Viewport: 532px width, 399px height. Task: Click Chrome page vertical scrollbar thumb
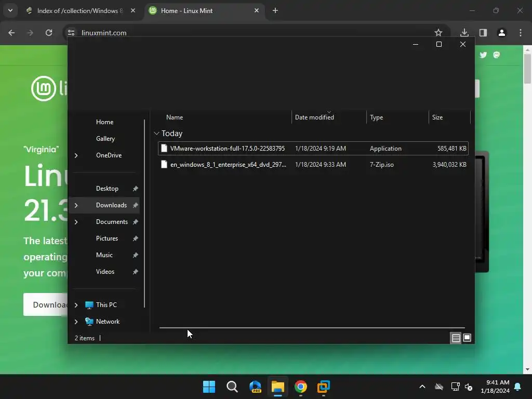(528, 69)
